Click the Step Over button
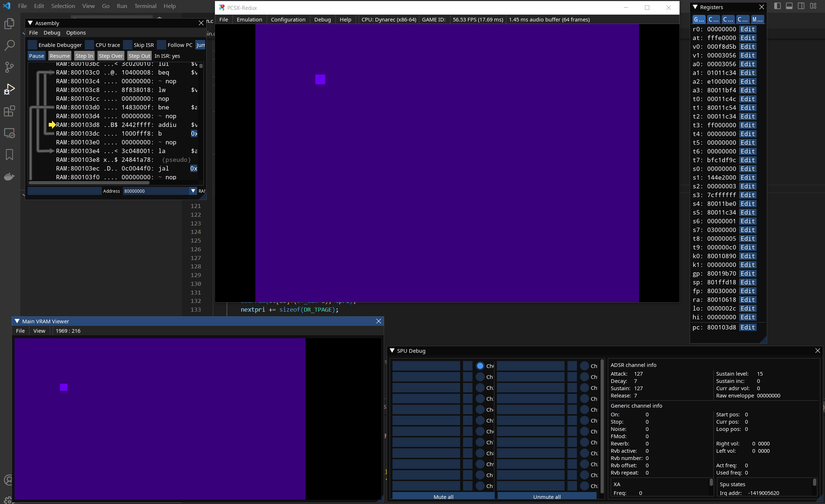Viewport: 825px width, 504px height. [111, 56]
